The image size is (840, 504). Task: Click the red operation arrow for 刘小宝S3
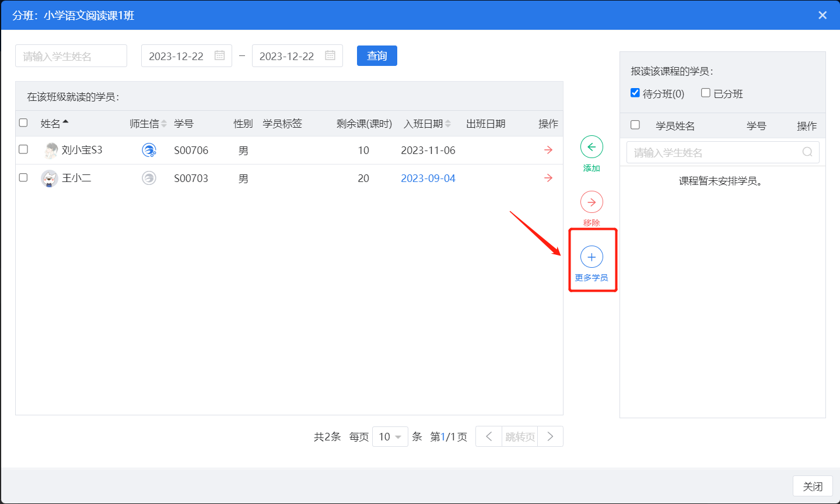(x=547, y=150)
